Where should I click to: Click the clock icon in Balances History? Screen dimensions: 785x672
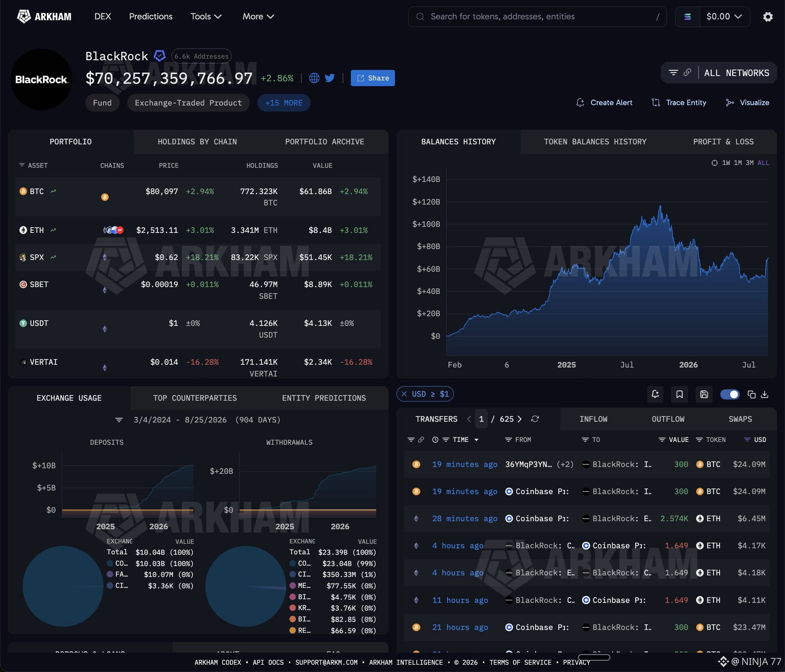tap(715, 163)
